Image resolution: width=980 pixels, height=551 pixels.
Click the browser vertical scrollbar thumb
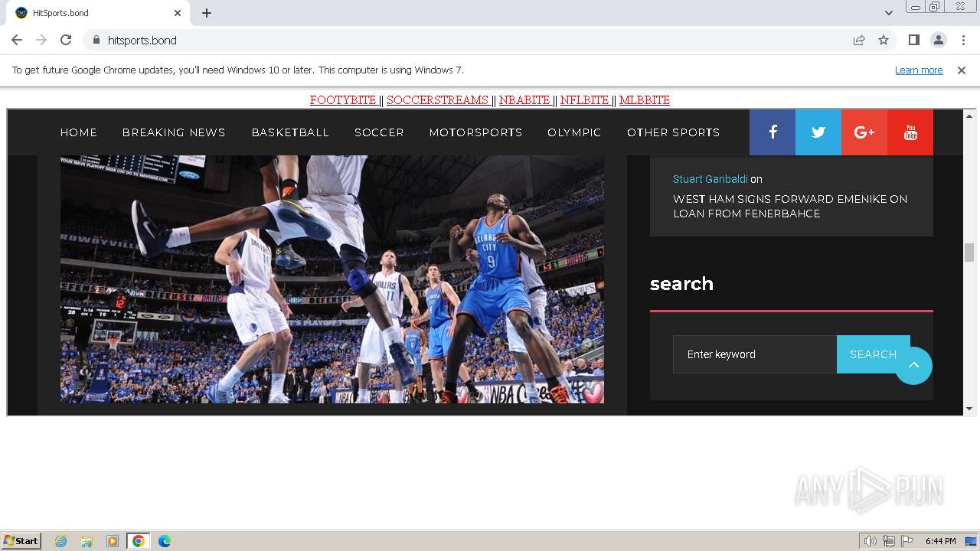pos(969,253)
